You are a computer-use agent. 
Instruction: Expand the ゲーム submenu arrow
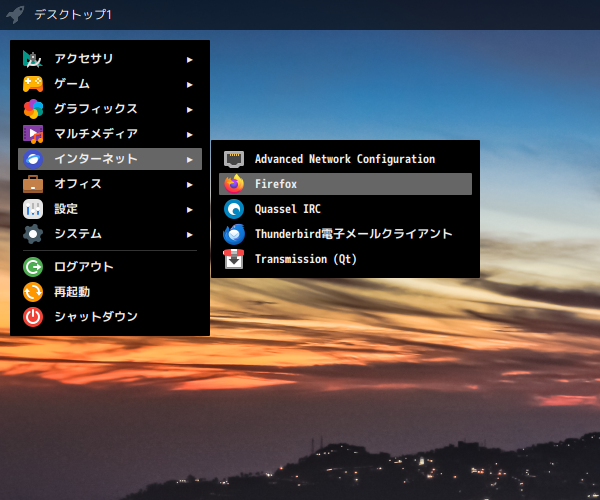[x=189, y=85]
